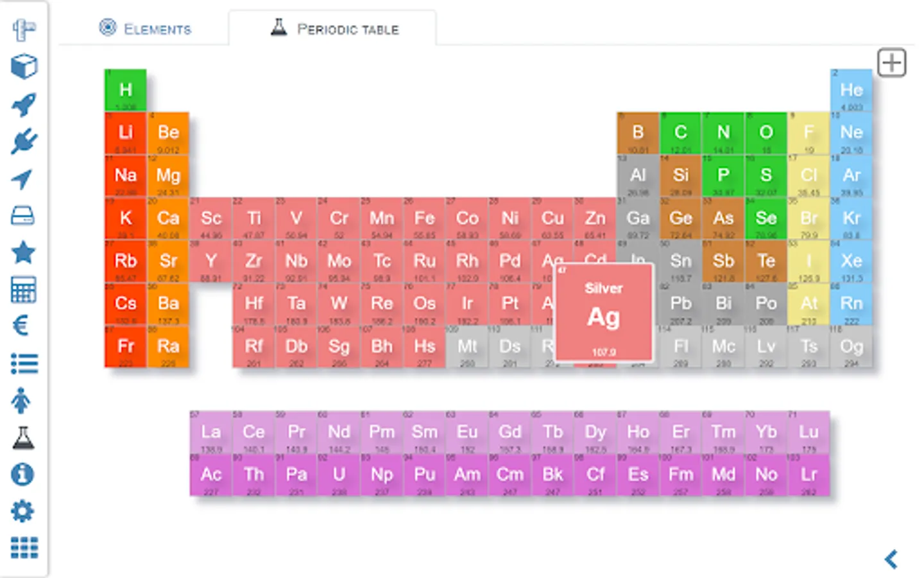Select the Hydrogen element tile
924x578 pixels.
tap(126, 91)
